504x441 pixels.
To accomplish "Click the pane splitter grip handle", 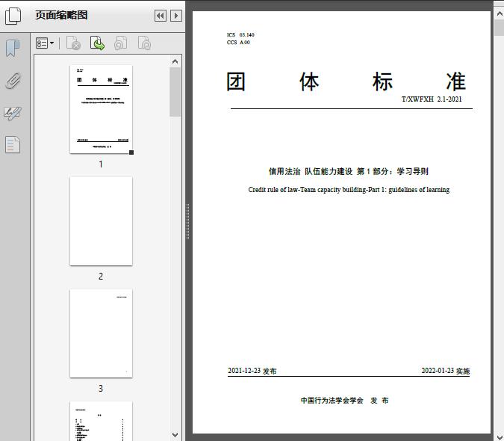I will coord(187,221).
